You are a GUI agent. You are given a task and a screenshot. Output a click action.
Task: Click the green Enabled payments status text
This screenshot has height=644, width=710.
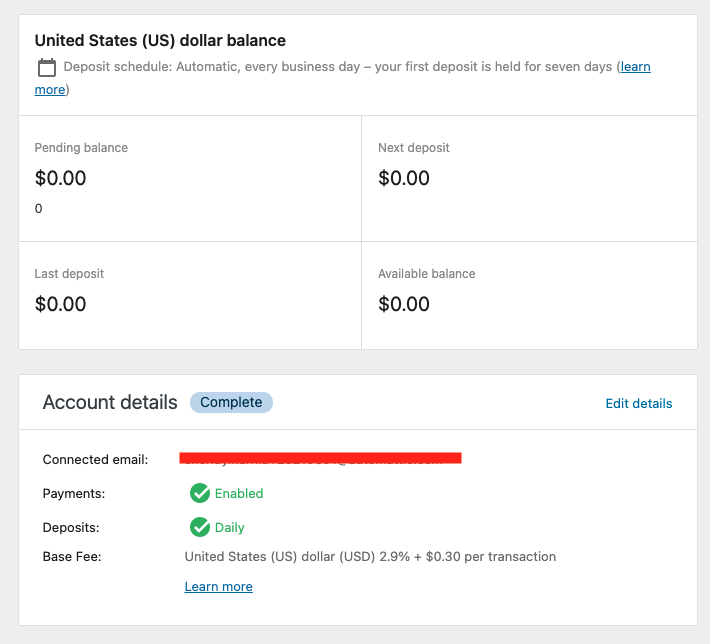tap(239, 493)
